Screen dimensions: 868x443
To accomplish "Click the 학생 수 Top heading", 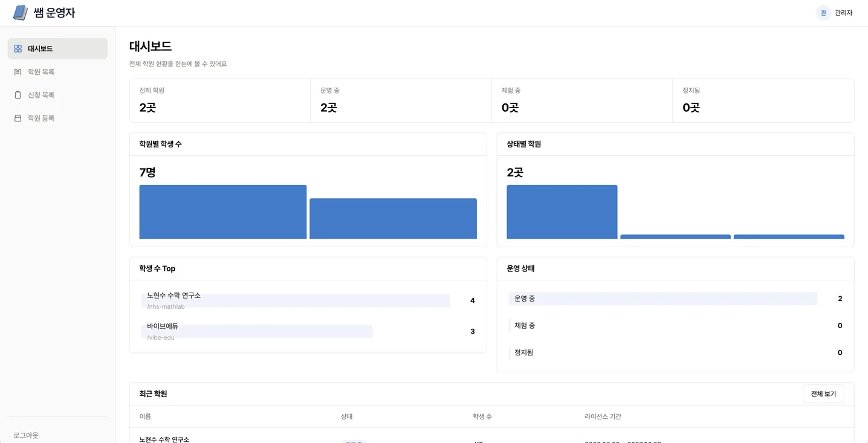I will coord(157,268).
